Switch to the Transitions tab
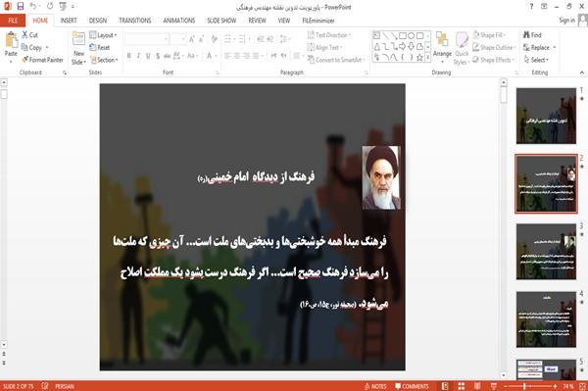The height and width of the screenshot is (391, 588). [x=135, y=21]
